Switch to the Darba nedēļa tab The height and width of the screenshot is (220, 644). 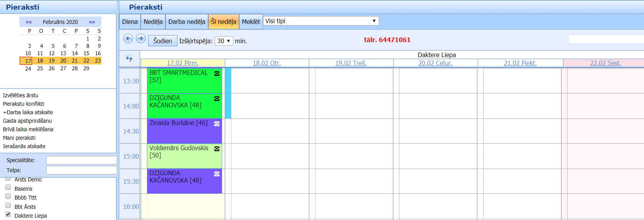(x=187, y=22)
